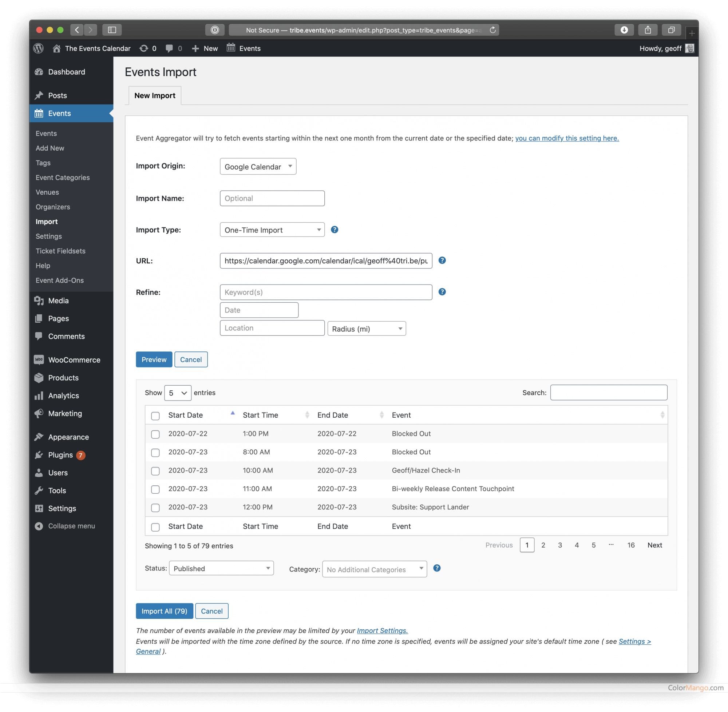Tick the Subsite: Support Lander checkbox
This screenshot has width=728, height=712.
click(x=155, y=508)
